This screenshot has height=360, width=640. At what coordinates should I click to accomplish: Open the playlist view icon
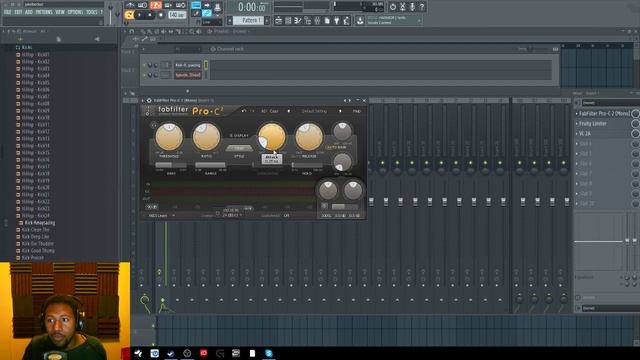tap(278, 20)
